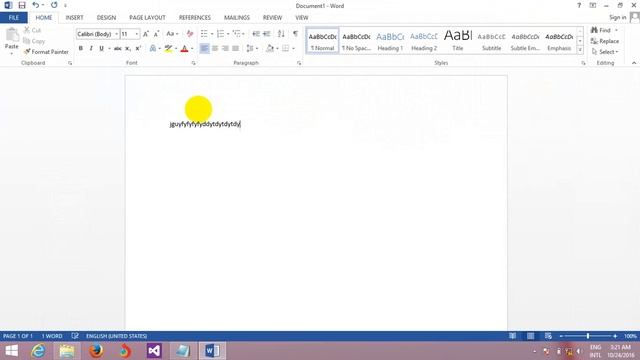Click the Paste clipboard icon
This screenshot has height=360, width=640.
[x=11, y=36]
